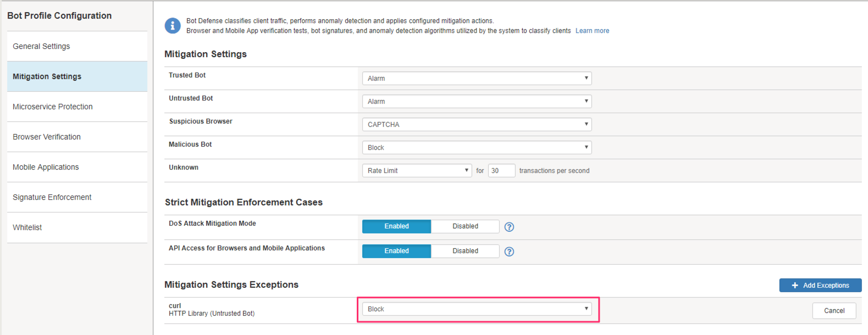Expand the Unknown Rate Limit dropdown

[x=417, y=171]
